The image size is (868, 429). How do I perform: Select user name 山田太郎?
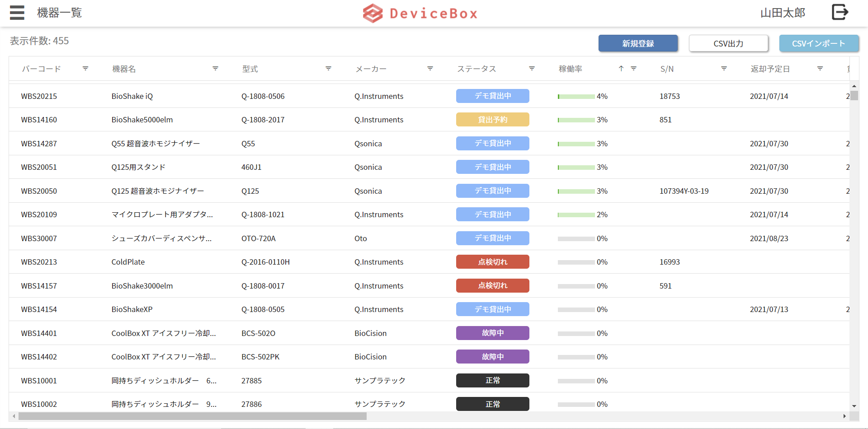783,13
